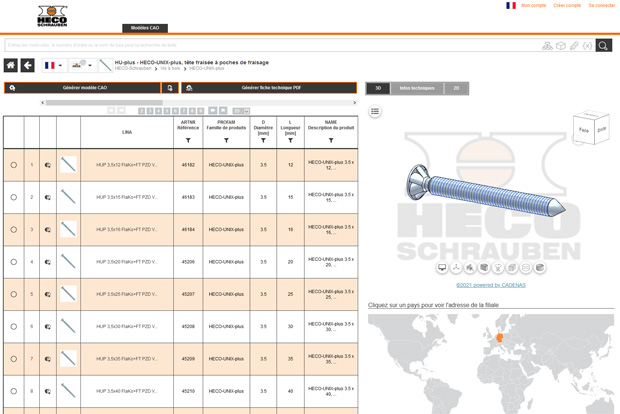Select radio button for row 3 (46184)
The width and height of the screenshot is (620, 414).
coord(14,229)
